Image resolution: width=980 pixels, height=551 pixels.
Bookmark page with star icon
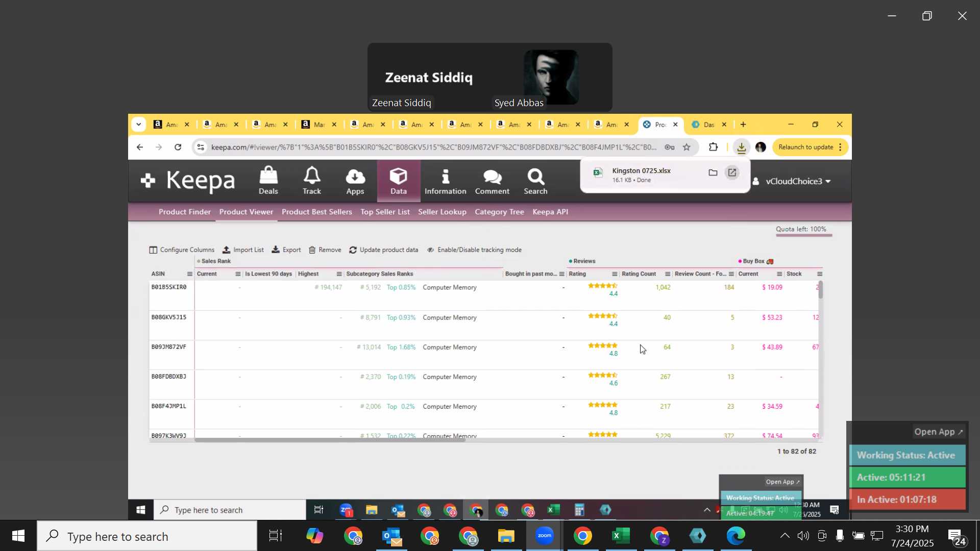pos(687,147)
